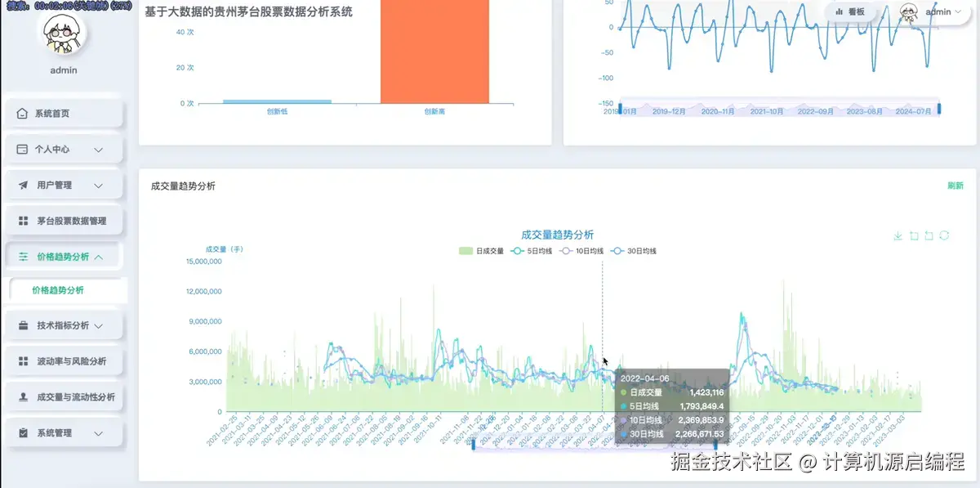Viewport: 980px width, 488px height.
Task: Activate the area zoom tool on volume chart
Action: click(914, 235)
